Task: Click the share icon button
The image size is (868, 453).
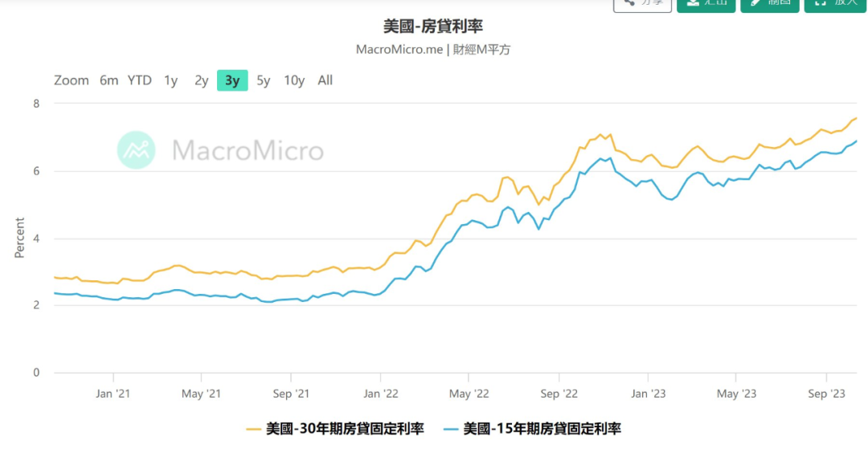Action: 642,4
